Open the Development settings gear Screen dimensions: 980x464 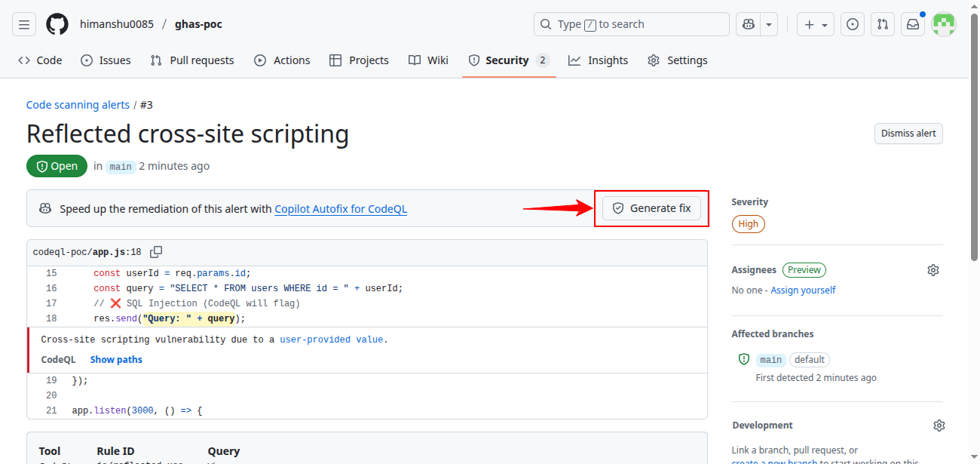tap(939, 425)
